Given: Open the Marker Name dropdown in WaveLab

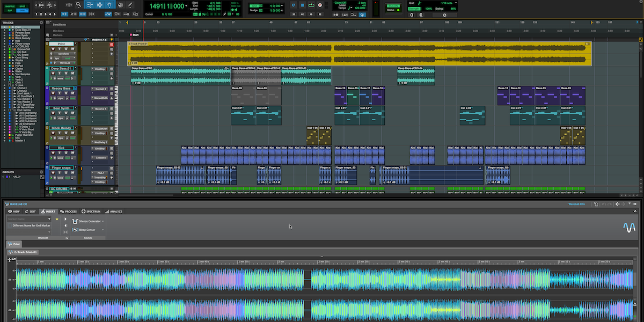Looking at the screenshot, I should (x=49, y=219).
